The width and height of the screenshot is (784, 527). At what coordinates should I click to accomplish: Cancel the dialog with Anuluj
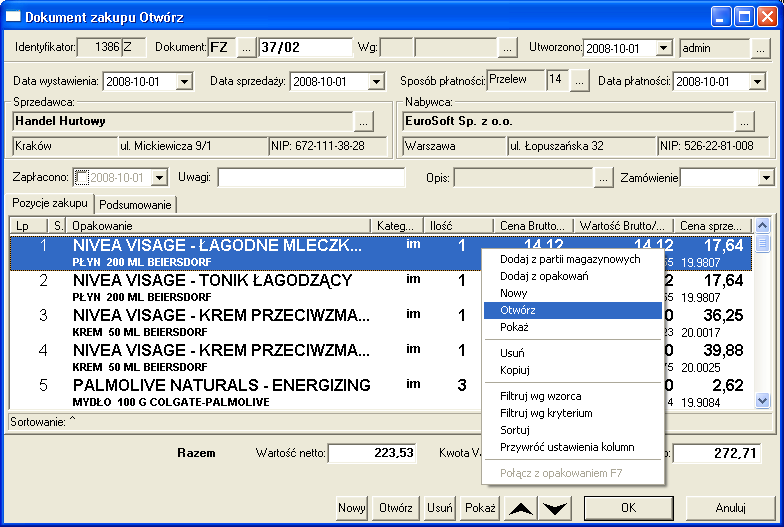click(x=730, y=508)
